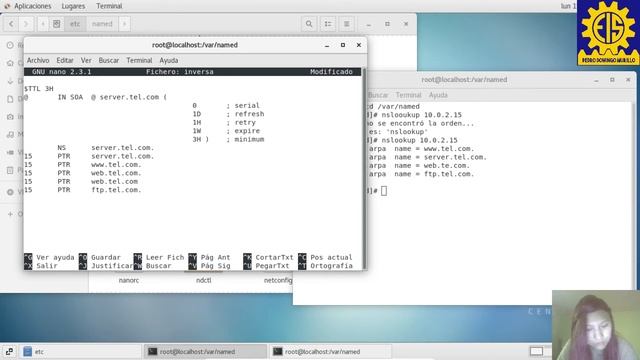Click the 'IN SOA' record line in nano
Image resolution: width=640 pixels, height=360 pixels.
96,97
